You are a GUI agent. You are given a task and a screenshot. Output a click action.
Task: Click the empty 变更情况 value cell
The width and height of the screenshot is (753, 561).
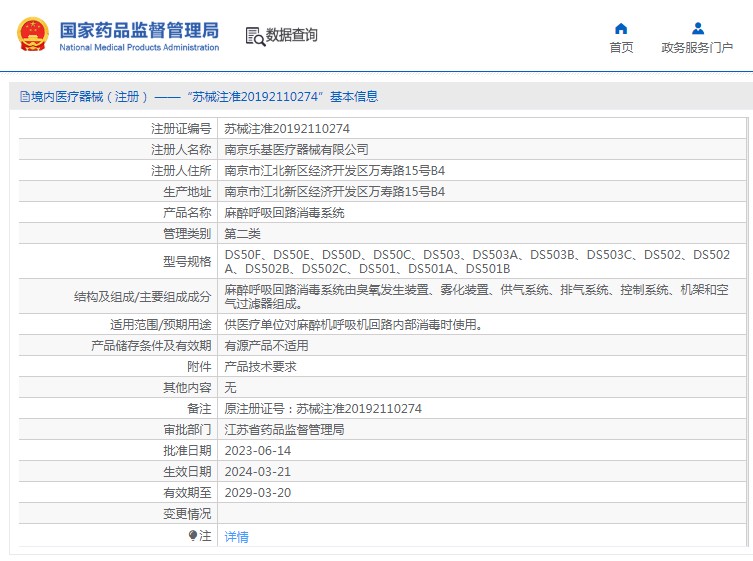point(482,514)
